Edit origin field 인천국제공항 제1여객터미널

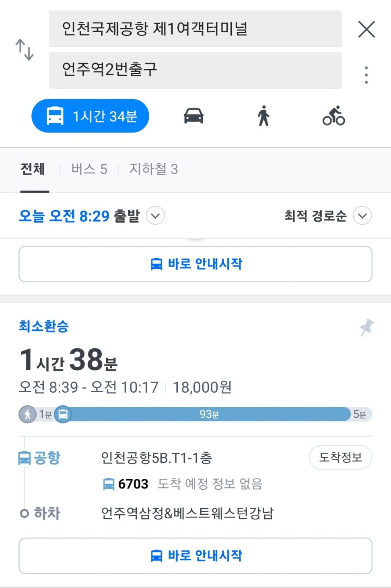[195, 29]
